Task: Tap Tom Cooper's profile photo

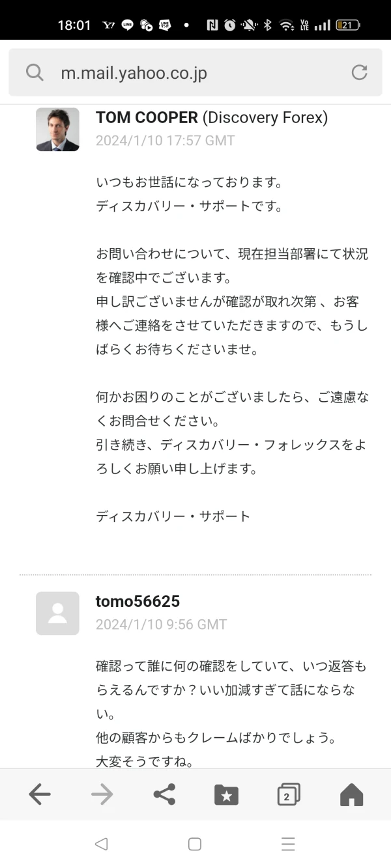Action: pos(57,130)
